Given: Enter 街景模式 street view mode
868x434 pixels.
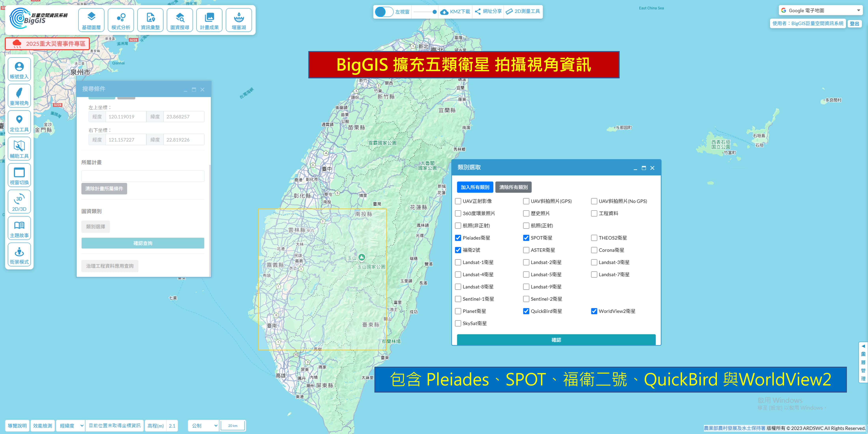Looking at the screenshot, I should click(19, 255).
